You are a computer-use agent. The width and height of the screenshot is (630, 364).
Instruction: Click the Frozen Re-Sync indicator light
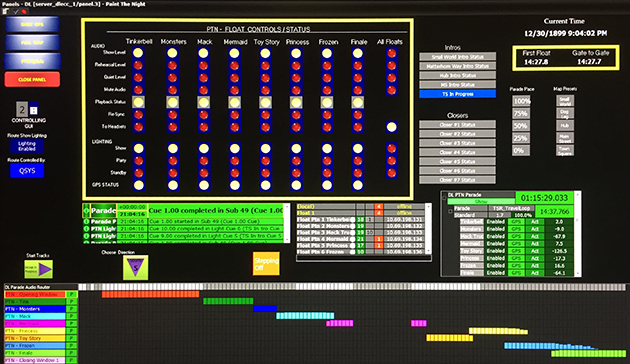pos(327,115)
